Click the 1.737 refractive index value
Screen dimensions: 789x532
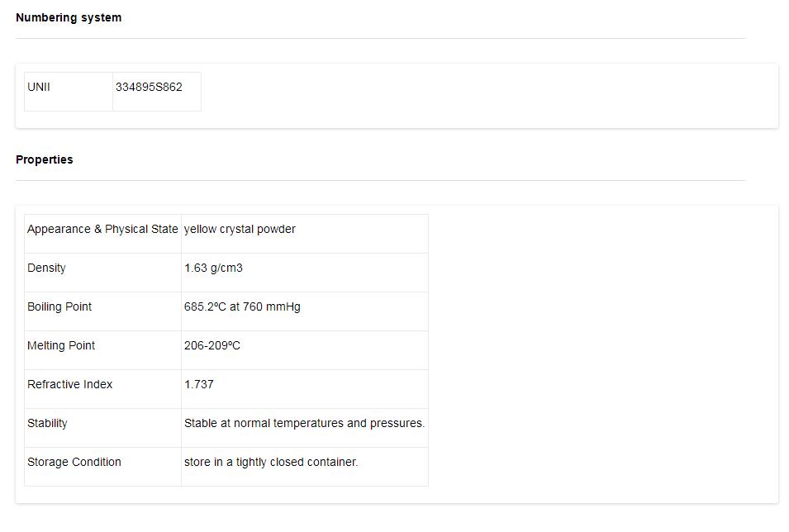pyautogui.click(x=199, y=385)
